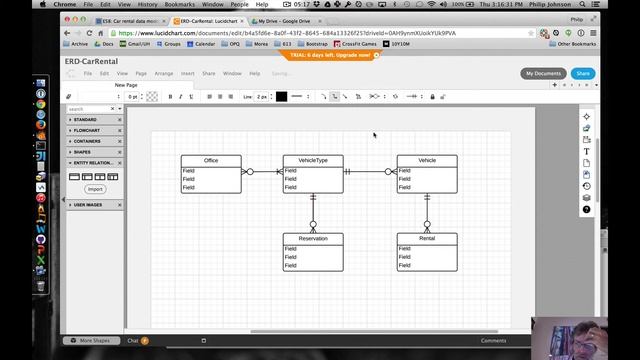This screenshot has width=640, height=360.
Task: Open the help question mark icon
Action: (x=587, y=209)
